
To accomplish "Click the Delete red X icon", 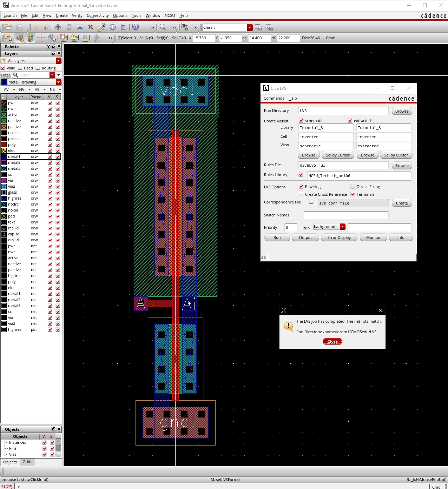I will 91,27.
